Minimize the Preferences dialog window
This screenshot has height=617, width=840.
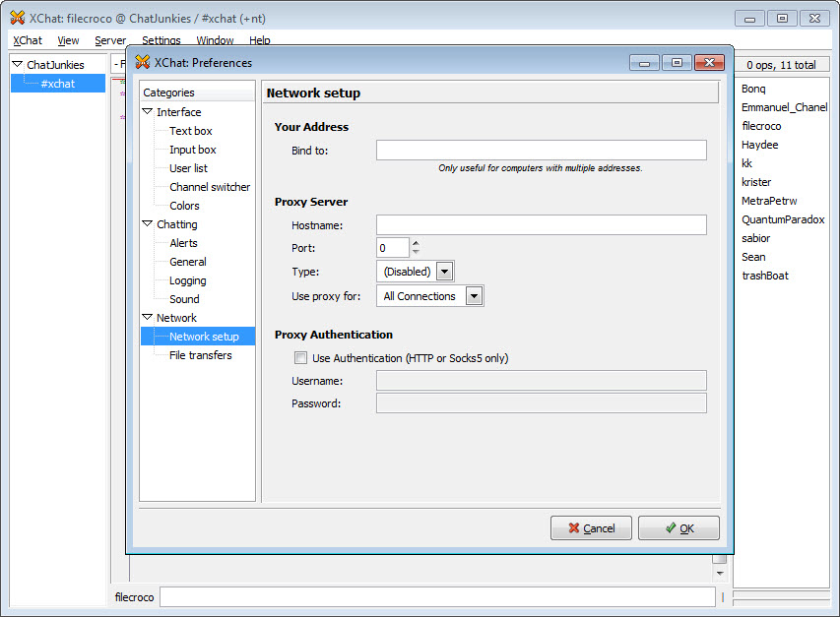(x=644, y=63)
